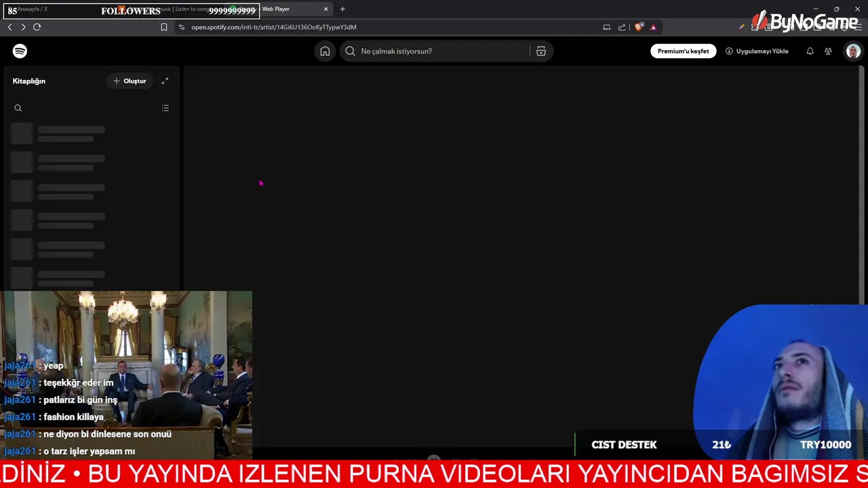Go back in the browser

pyautogui.click(x=9, y=27)
